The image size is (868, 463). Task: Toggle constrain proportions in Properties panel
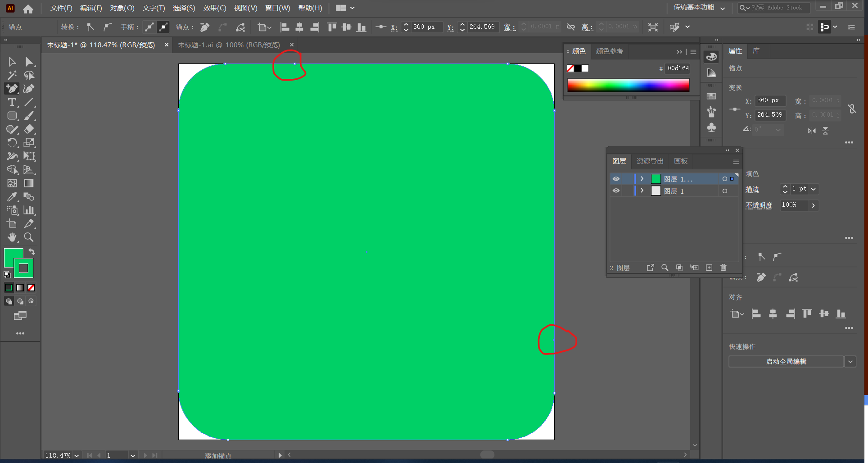pyautogui.click(x=852, y=109)
